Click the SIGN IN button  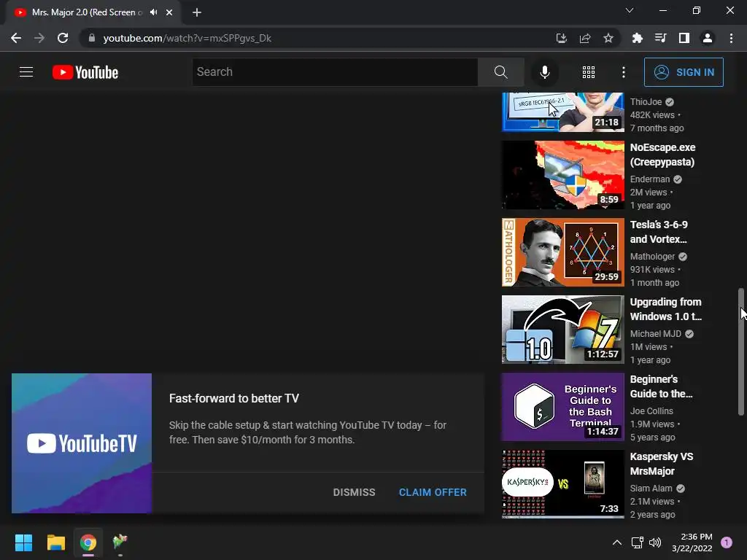coord(684,72)
